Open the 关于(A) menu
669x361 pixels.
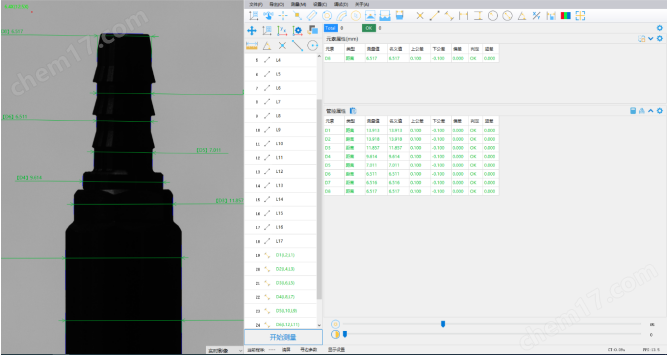click(362, 4)
